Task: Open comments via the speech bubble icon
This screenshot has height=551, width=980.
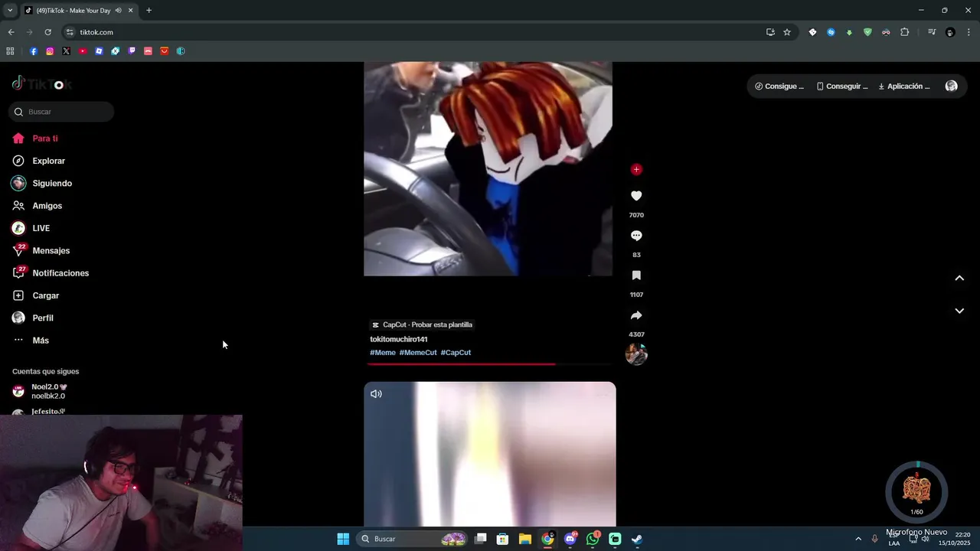Action: (x=636, y=236)
